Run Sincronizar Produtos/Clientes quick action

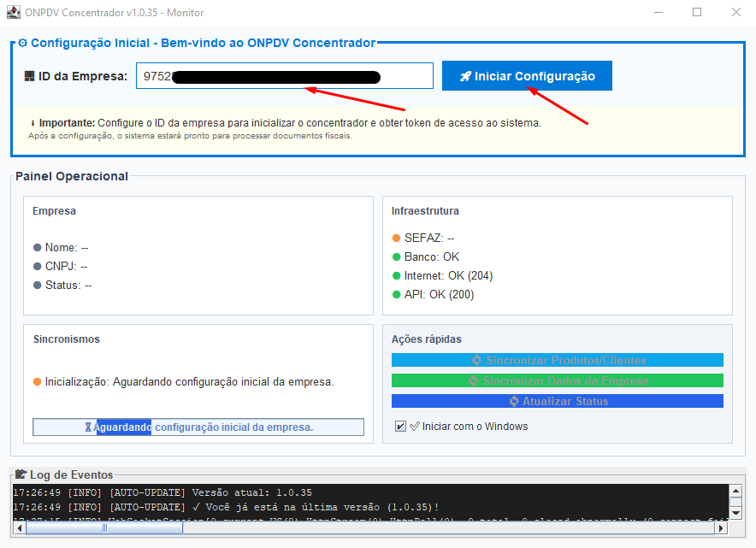coord(558,360)
